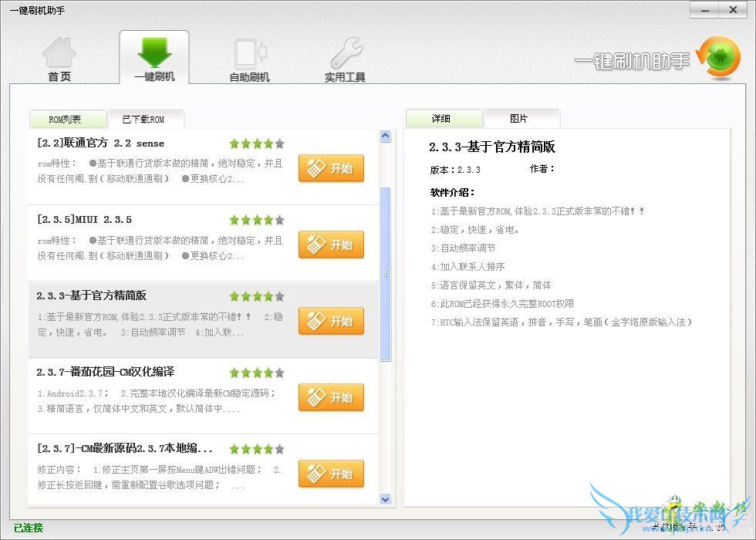
Task: Select [2.3.7]-CM最新源码2.3.7本地编... title
Action: point(124,448)
